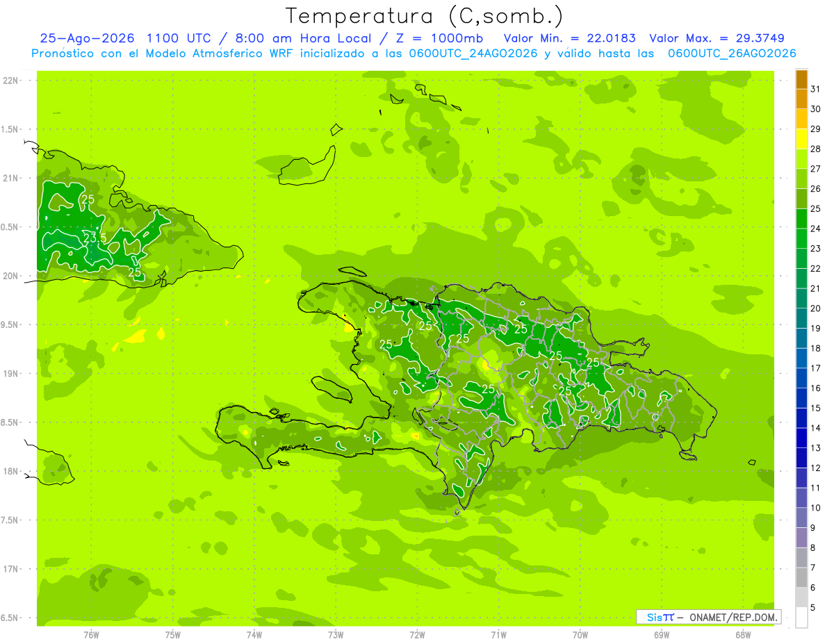834x644 pixels.
Task: Click the color scale value '20'
Action: (x=816, y=308)
